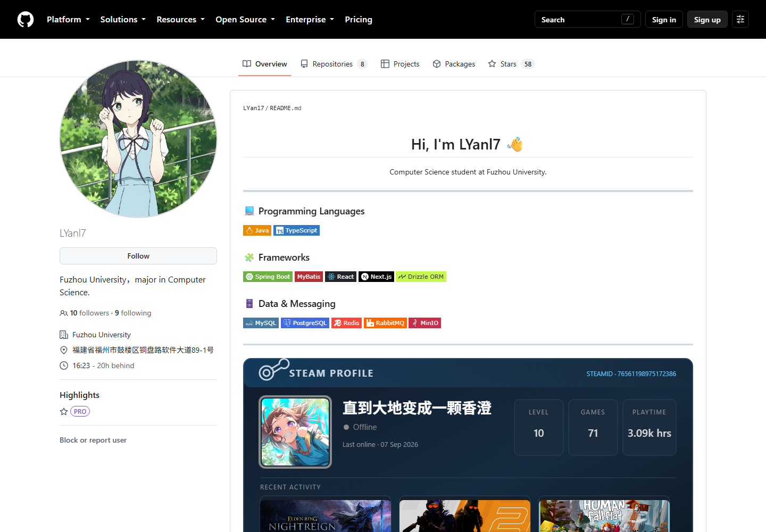Click the Drizzle ORM badge
This screenshot has width=766, height=532.
421,277
